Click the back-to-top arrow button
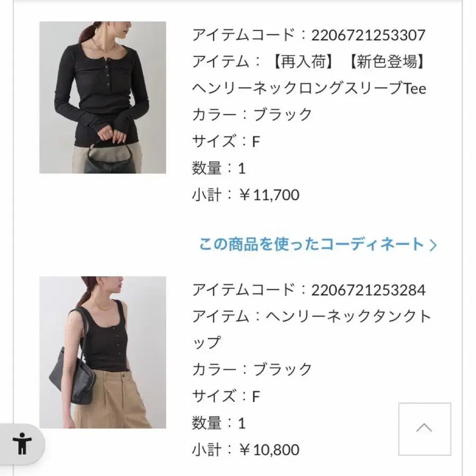 (x=424, y=429)
